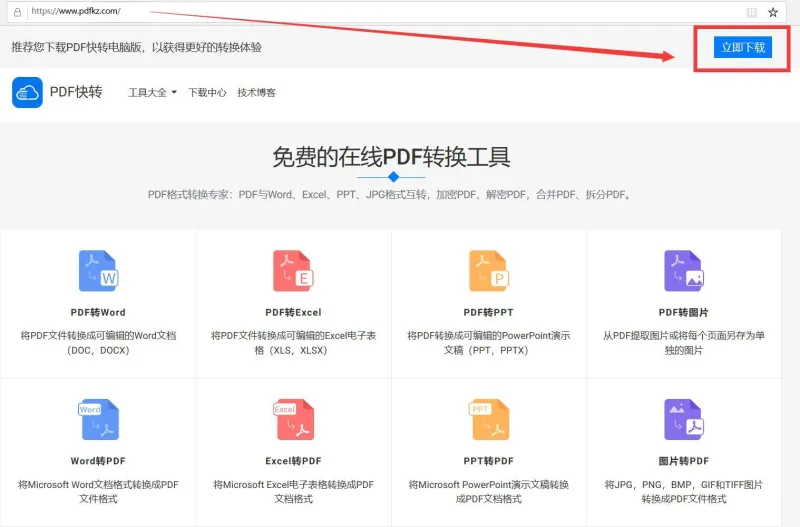This screenshot has width=800, height=527.
Task: Click the description '将Microsoft Word文档格式转换成PDF文件格式'
Action: 98,492
